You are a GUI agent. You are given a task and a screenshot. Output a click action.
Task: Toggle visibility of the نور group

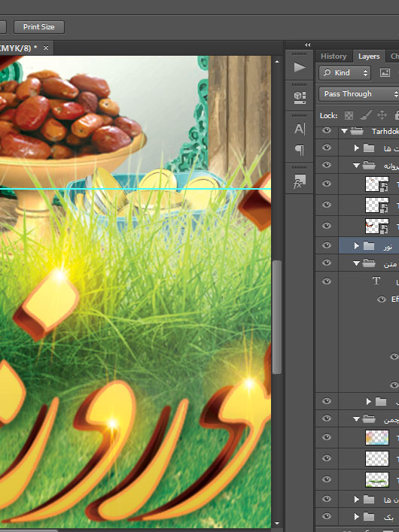(x=327, y=245)
